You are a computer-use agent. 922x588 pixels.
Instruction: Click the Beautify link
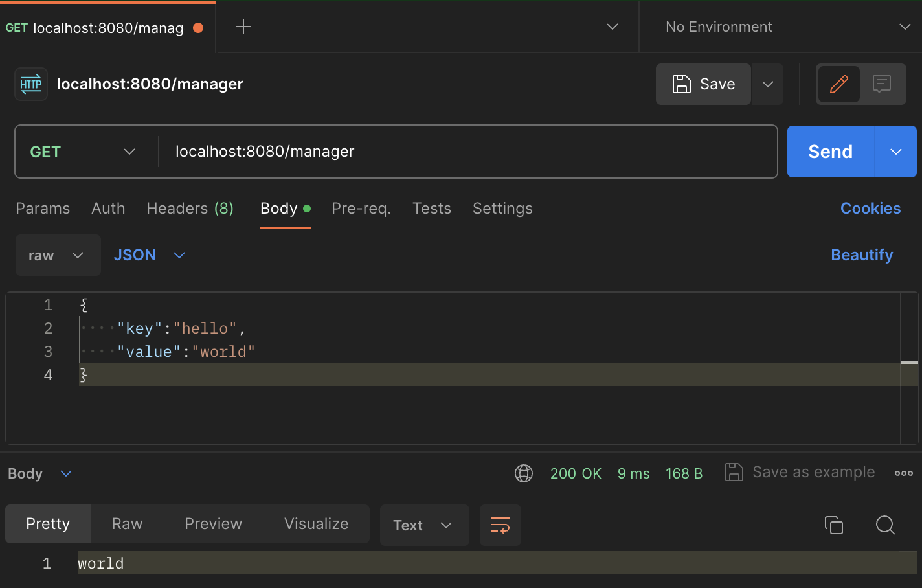[862, 255]
